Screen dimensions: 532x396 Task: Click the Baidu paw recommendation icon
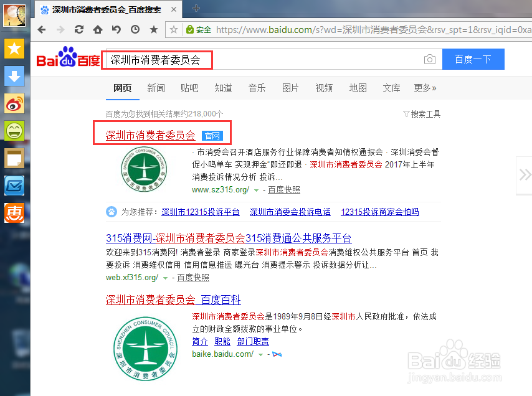[112, 212]
